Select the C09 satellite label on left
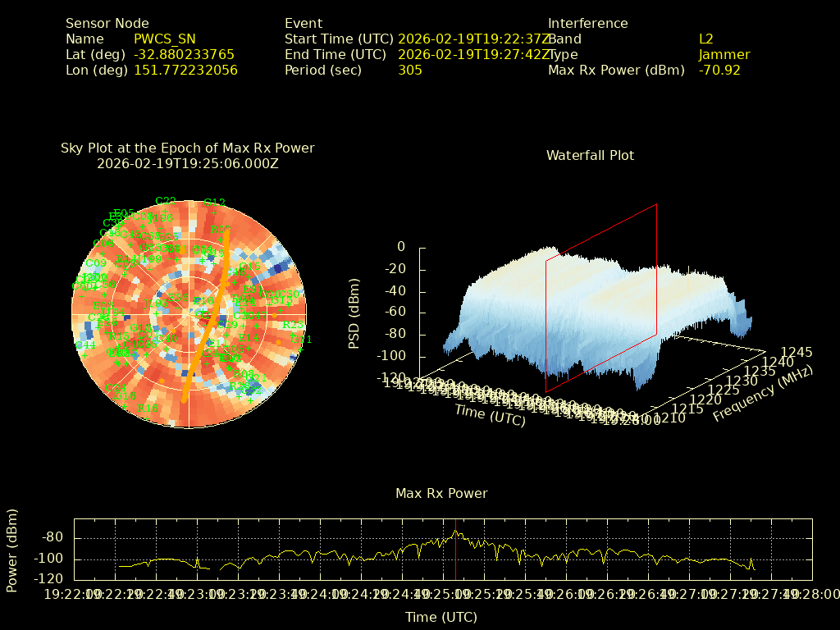This screenshot has height=630, width=840. [x=96, y=263]
